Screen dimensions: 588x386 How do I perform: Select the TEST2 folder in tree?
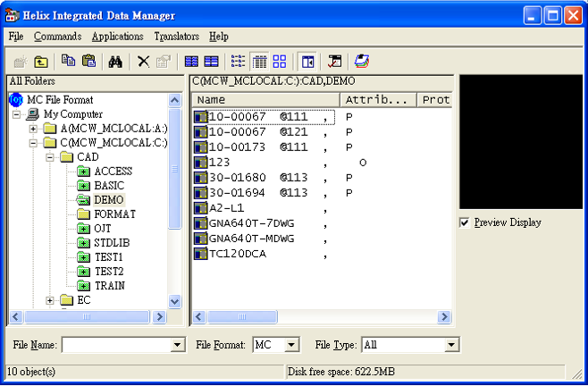click(109, 272)
